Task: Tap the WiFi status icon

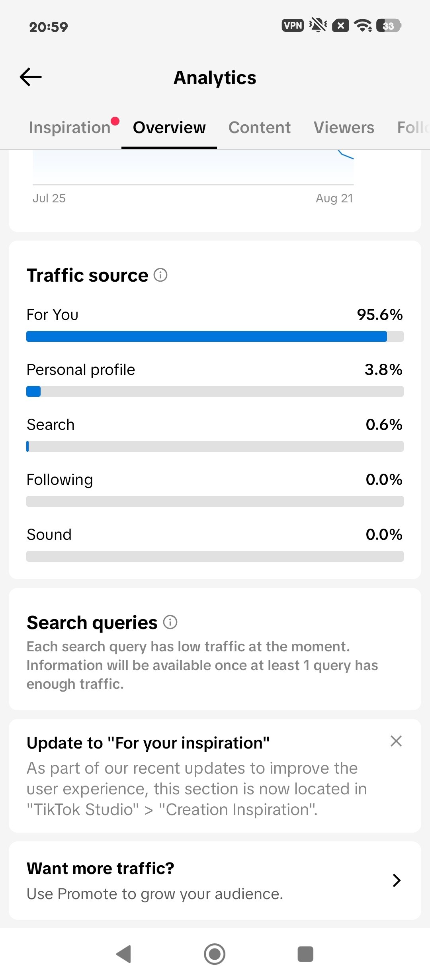Action: point(363,25)
